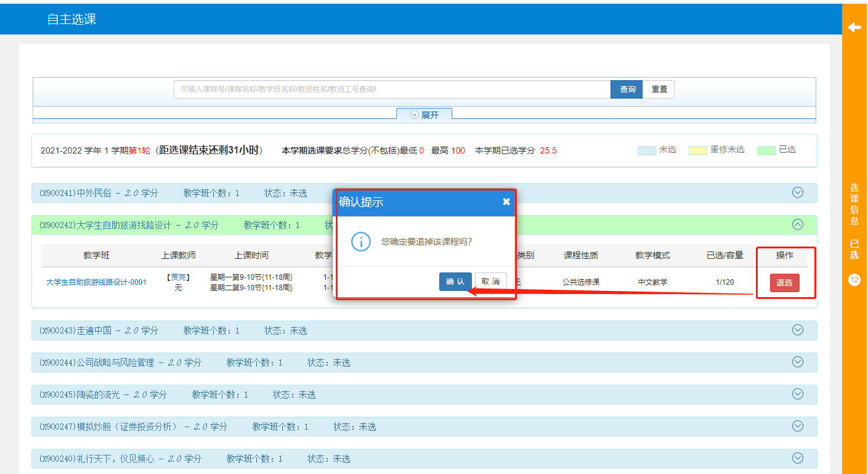Click the info icon in confirmation dialog

(x=360, y=241)
